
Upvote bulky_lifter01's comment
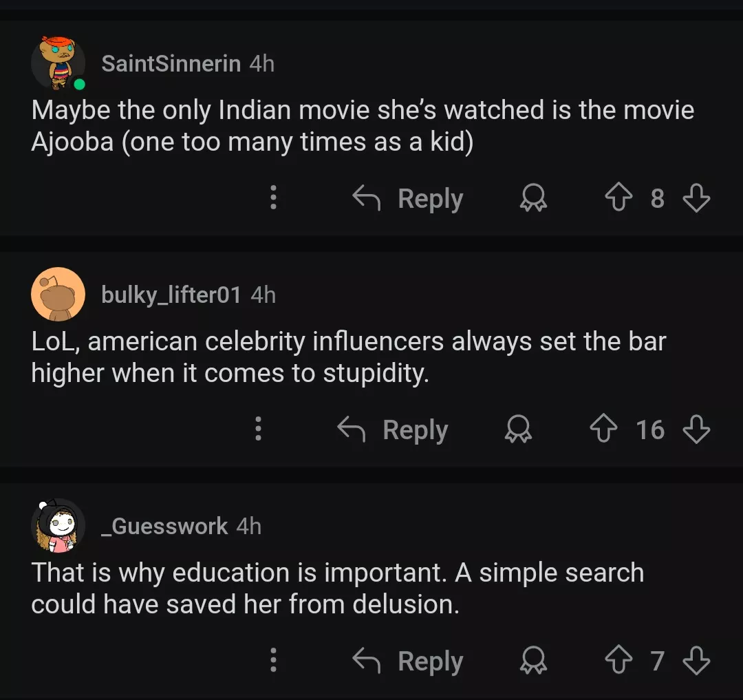click(x=603, y=430)
